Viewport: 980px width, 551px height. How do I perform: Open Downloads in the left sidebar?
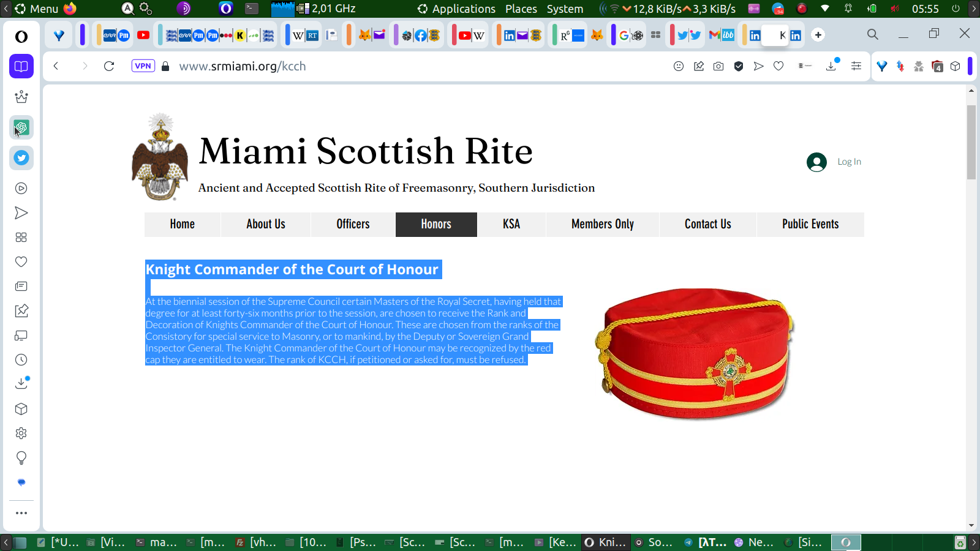(21, 383)
